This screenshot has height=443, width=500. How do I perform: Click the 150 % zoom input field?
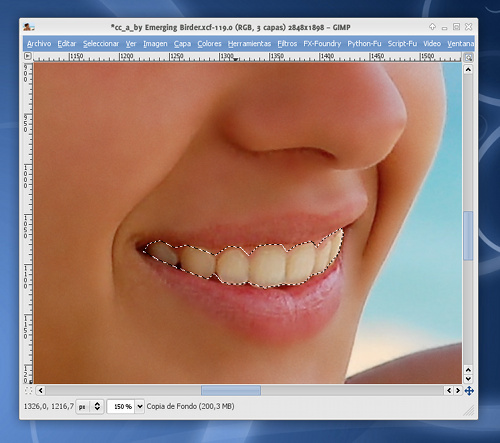(x=121, y=407)
